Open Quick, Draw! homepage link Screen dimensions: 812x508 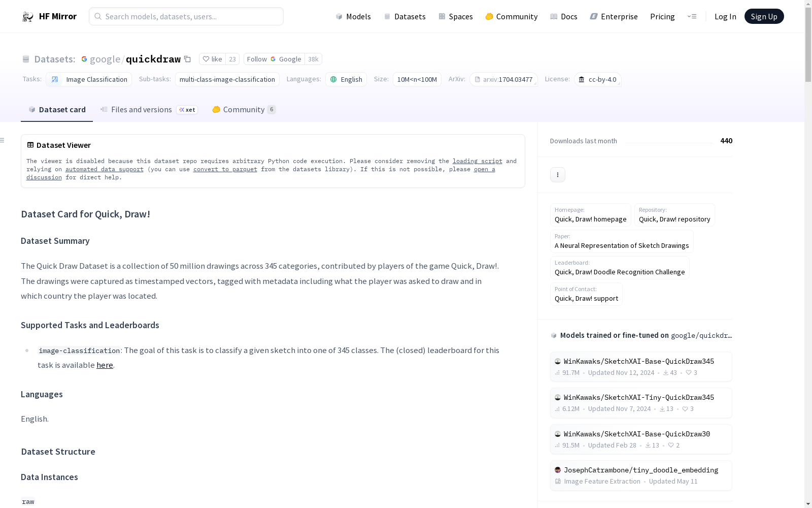(x=591, y=215)
